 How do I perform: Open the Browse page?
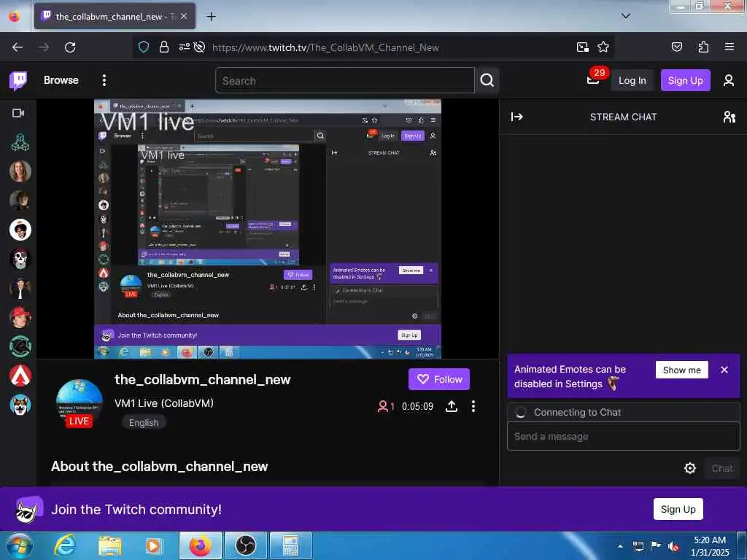61,80
